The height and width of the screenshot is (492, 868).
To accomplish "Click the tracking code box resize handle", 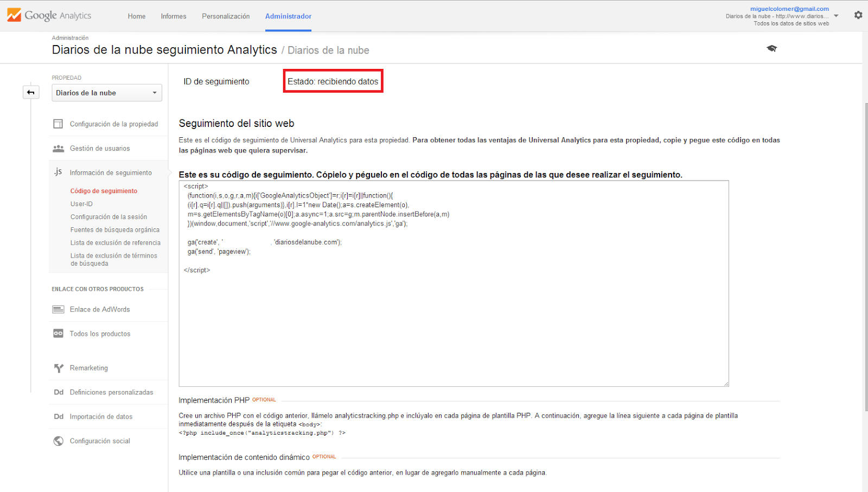I will coord(726,384).
